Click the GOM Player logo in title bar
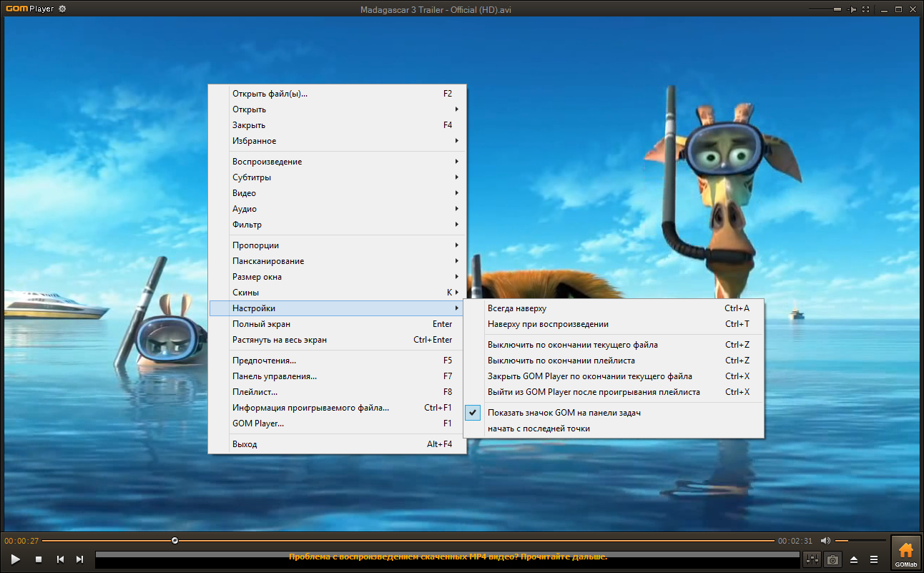The image size is (924, 573). point(29,9)
